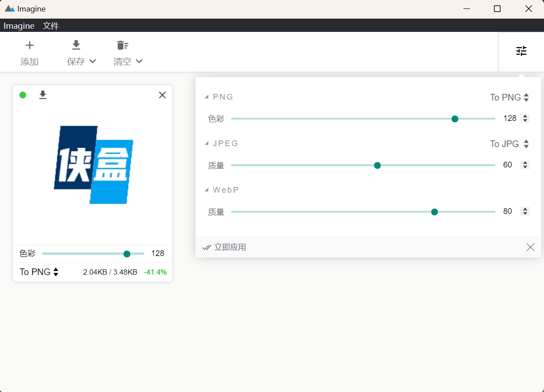Image resolution: width=544 pixels, height=392 pixels.
Task: Collapse the JPEG settings section
Action: coord(206,143)
